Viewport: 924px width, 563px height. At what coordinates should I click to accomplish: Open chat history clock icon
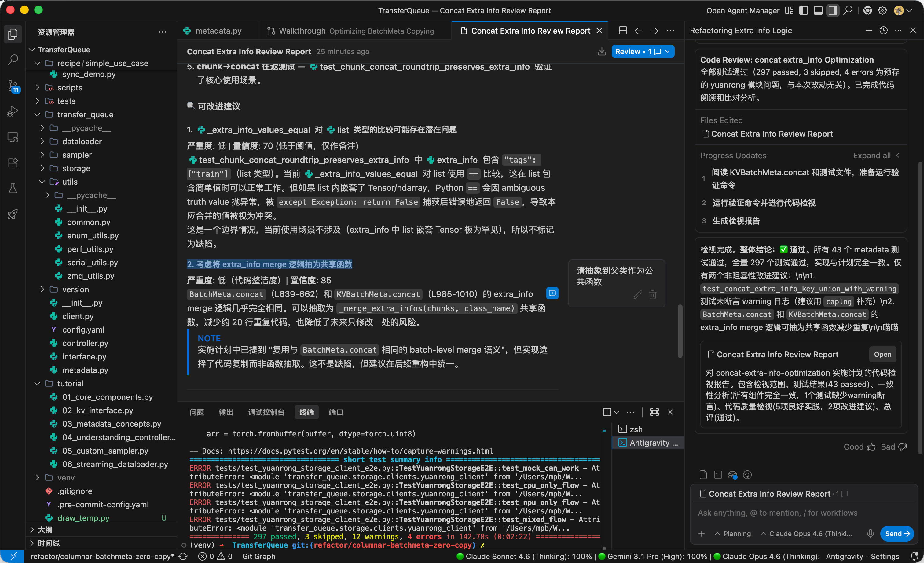883,30
